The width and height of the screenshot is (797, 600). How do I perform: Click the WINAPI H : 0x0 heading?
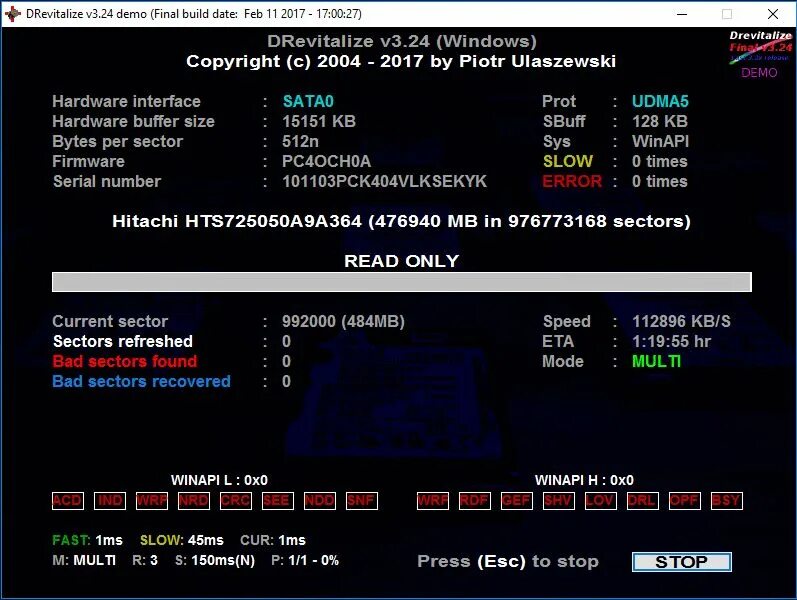pyautogui.click(x=584, y=481)
